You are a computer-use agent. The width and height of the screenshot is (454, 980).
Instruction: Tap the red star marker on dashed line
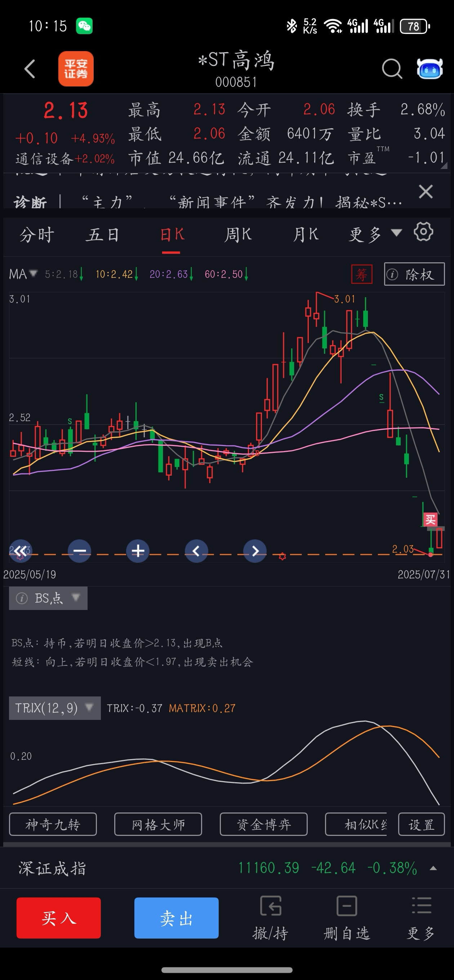[x=282, y=556]
